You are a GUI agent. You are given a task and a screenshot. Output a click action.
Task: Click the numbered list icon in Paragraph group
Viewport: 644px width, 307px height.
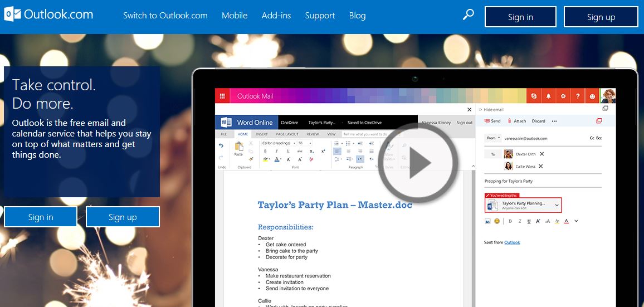point(348,143)
